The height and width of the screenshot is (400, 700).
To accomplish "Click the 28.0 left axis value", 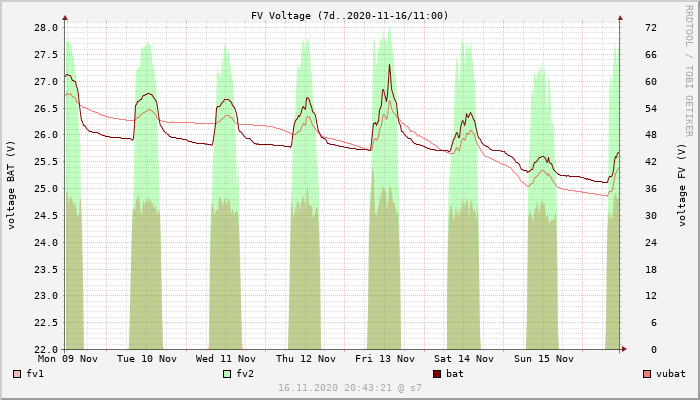I will coord(46,28).
